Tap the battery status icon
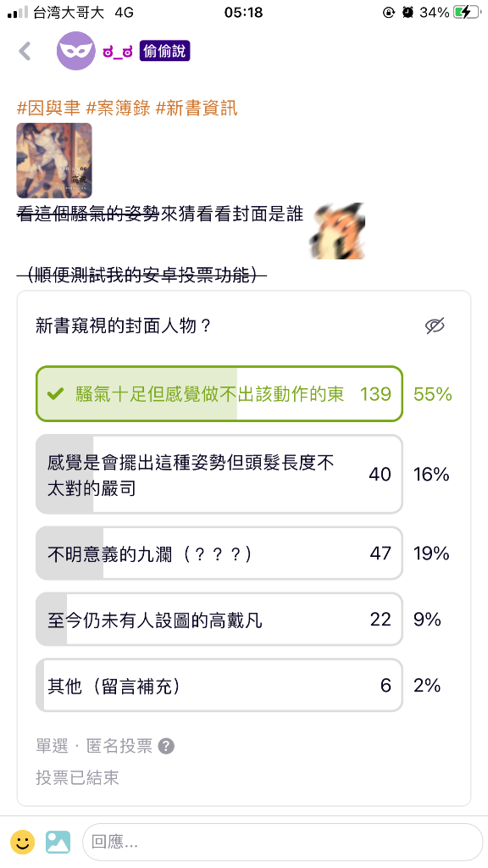 click(467, 12)
